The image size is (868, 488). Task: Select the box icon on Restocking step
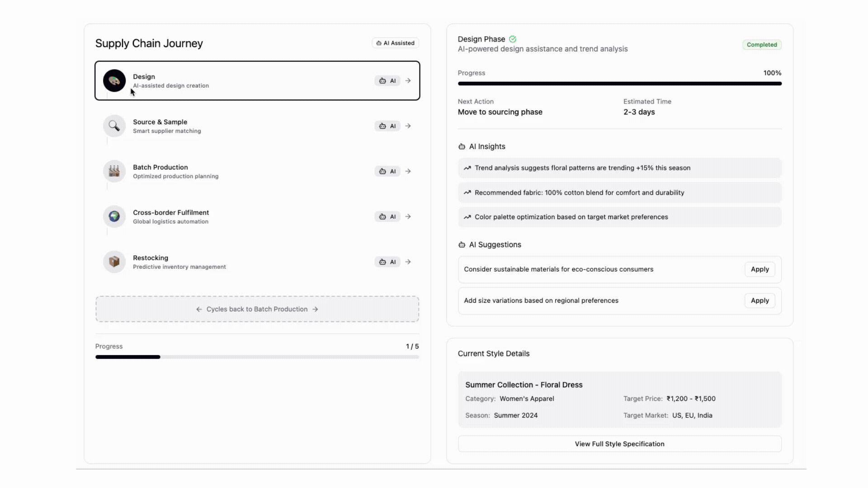pos(114,261)
